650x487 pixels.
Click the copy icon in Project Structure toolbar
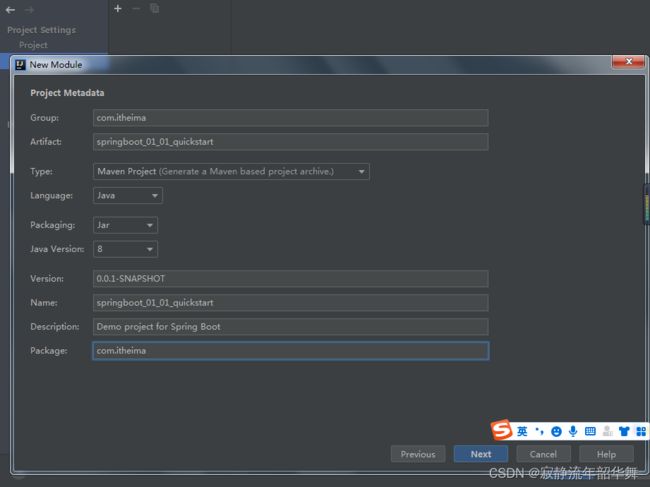[154, 8]
